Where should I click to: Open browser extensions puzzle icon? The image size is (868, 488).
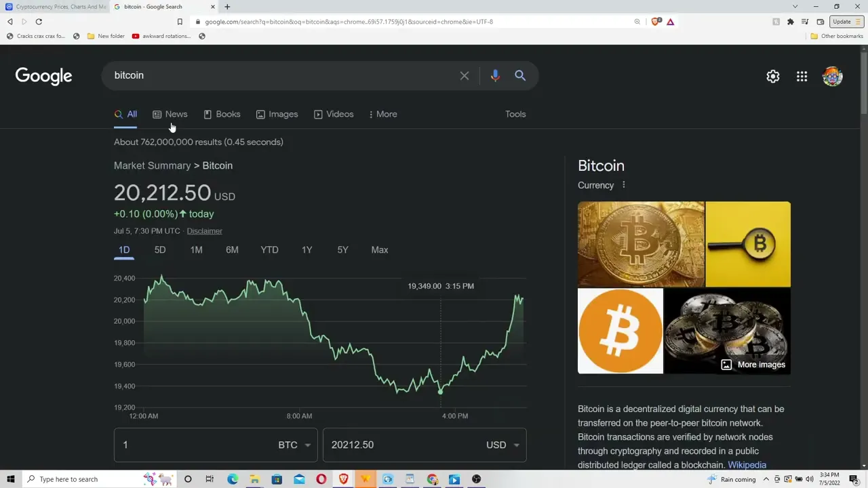pyautogui.click(x=791, y=22)
